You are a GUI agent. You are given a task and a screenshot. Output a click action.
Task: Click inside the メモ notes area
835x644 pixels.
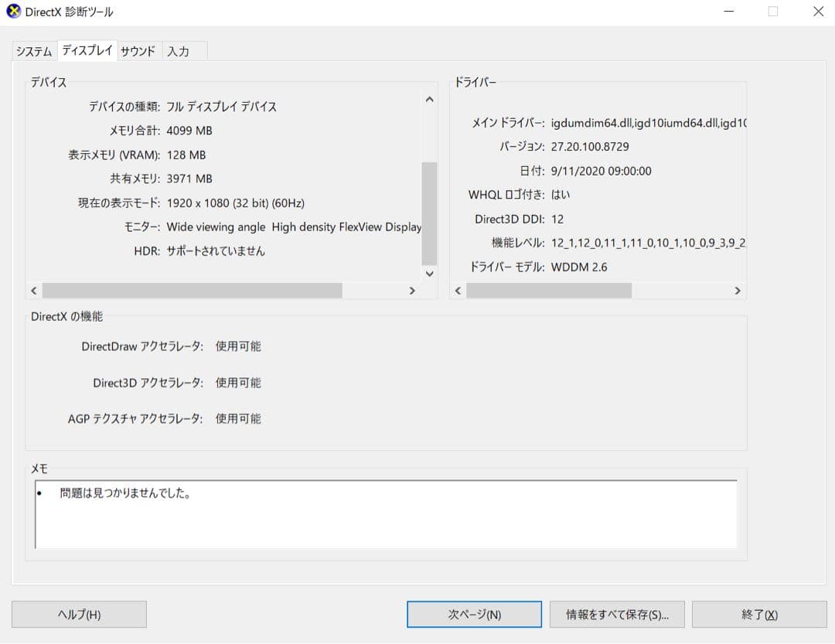click(385, 518)
